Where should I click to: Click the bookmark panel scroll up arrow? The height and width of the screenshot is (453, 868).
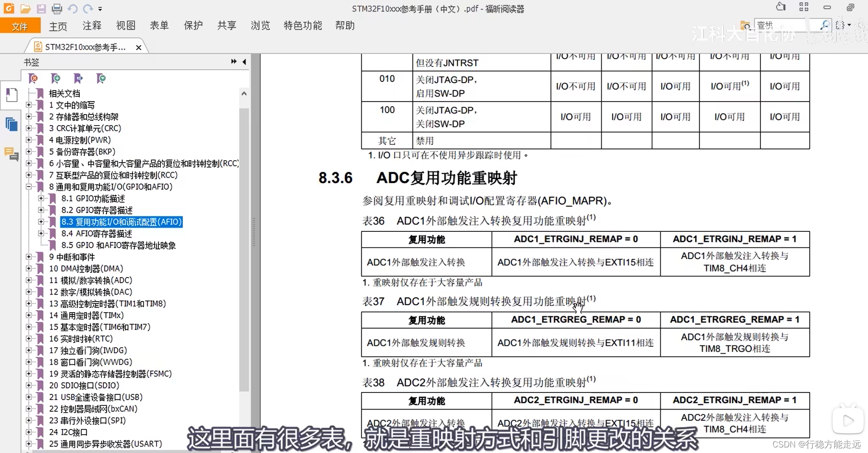[x=244, y=93]
